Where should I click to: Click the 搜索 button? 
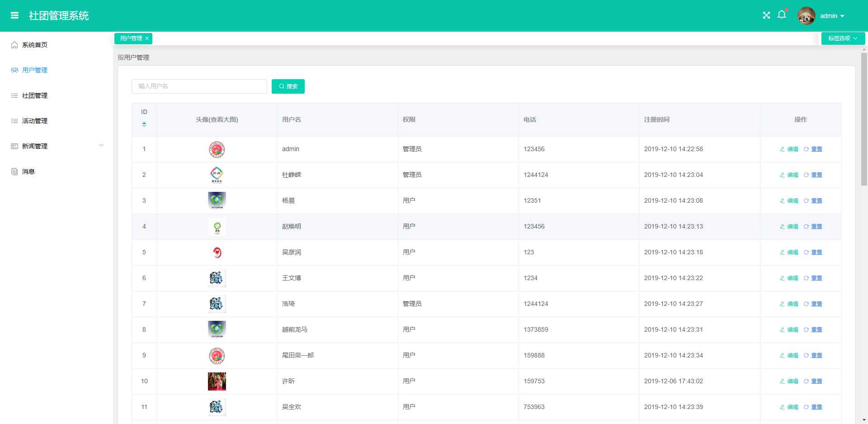(x=288, y=86)
